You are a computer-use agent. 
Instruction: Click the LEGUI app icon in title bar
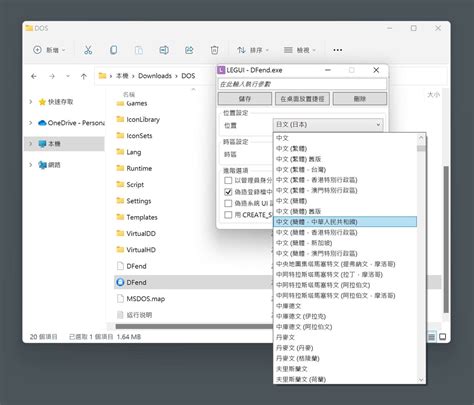pos(221,70)
